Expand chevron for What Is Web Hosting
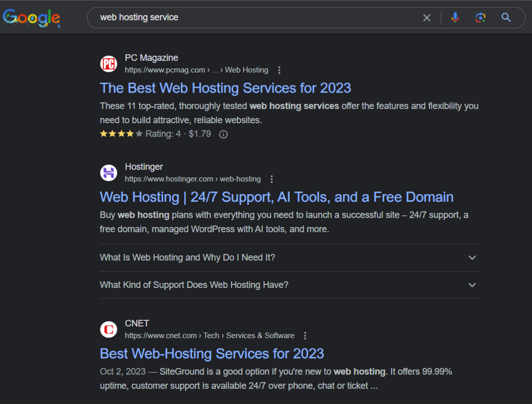This screenshot has height=404, width=532. pos(472,257)
